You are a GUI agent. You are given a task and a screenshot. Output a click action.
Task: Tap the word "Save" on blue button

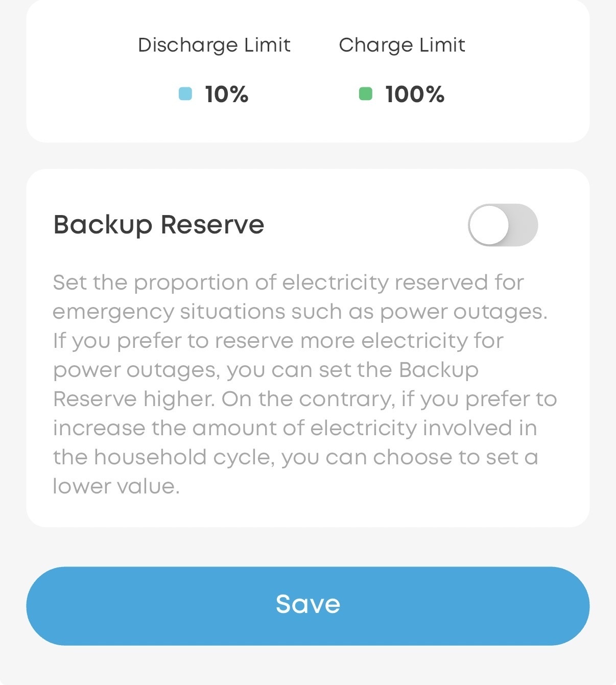click(308, 604)
